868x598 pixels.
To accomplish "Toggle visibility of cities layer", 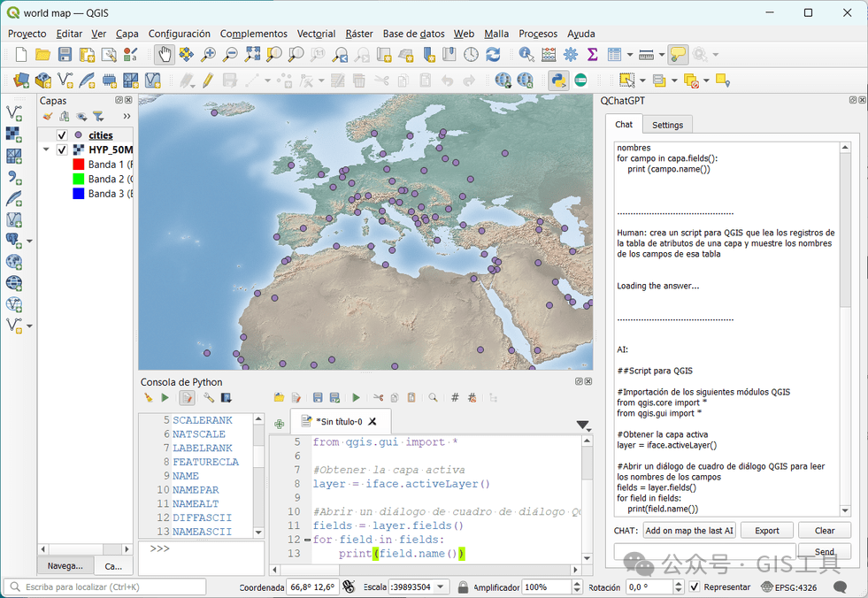I will point(62,135).
